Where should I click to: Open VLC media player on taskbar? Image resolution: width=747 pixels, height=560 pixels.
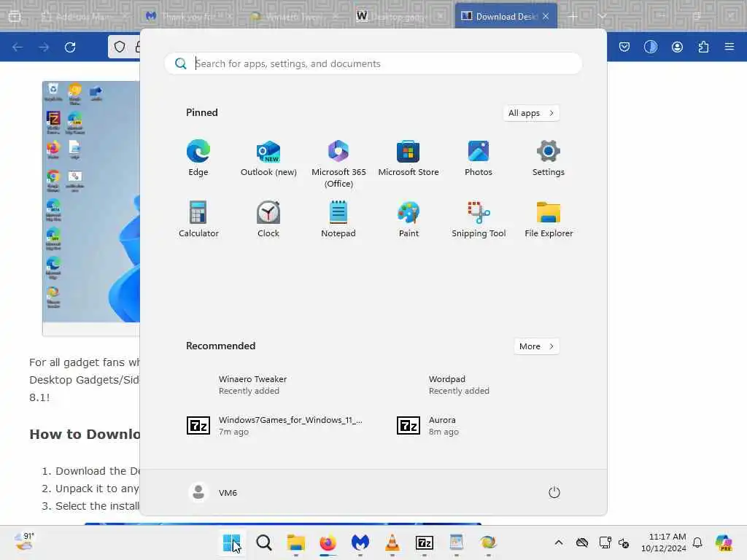pos(392,542)
